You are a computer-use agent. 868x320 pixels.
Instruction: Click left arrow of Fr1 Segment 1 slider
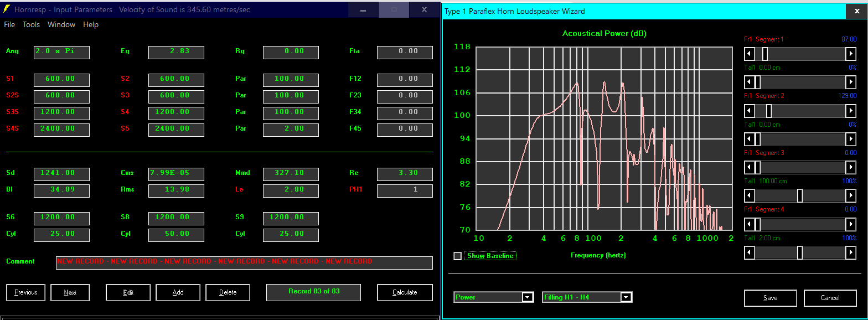point(750,54)
